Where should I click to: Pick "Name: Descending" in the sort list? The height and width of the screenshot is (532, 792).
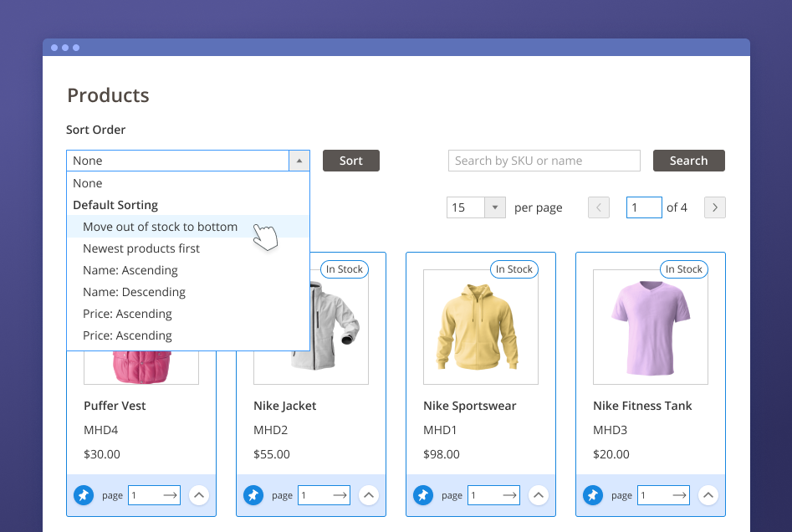(x=134, y=292)
